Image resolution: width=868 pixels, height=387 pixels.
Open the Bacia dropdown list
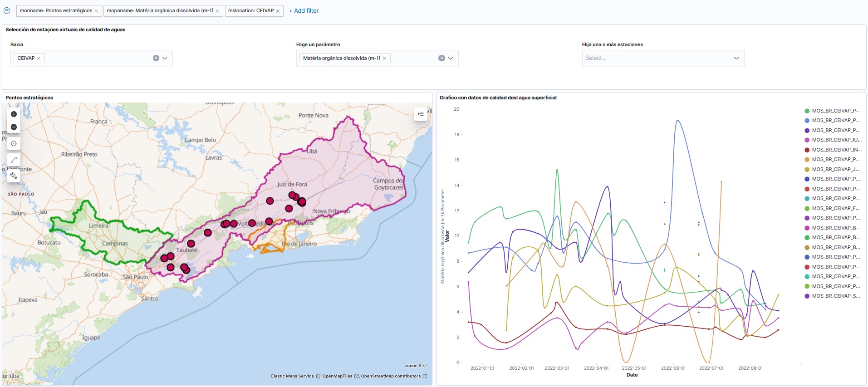tap(165, 58)
